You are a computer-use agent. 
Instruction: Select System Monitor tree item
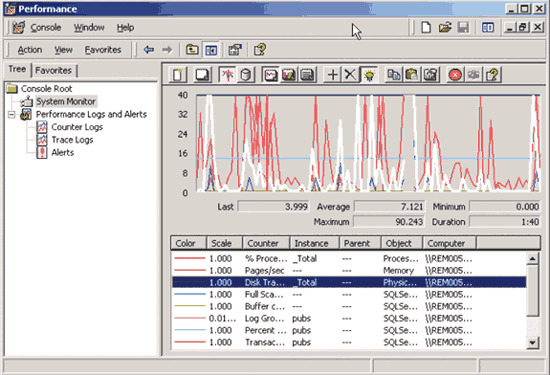(66, 101)
